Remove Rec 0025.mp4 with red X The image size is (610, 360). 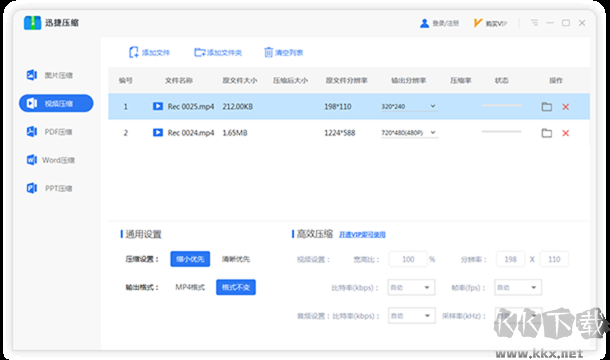click(566, 107)
